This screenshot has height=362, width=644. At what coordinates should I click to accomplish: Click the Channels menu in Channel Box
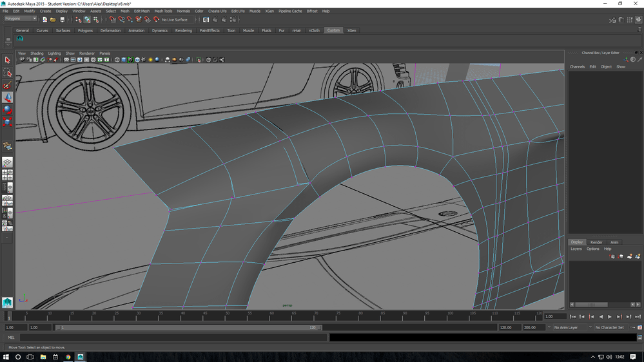pos(577,67)
